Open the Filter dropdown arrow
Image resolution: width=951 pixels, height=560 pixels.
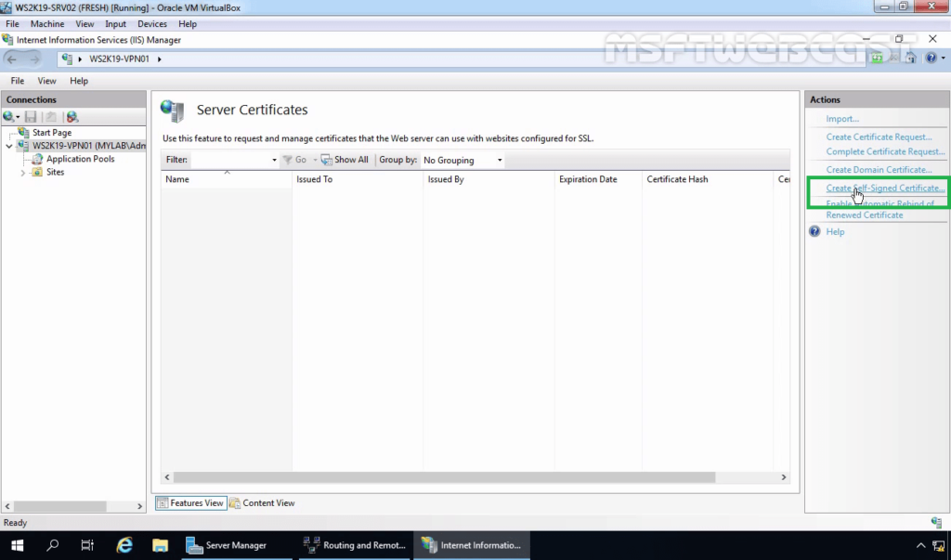[274, 160]
